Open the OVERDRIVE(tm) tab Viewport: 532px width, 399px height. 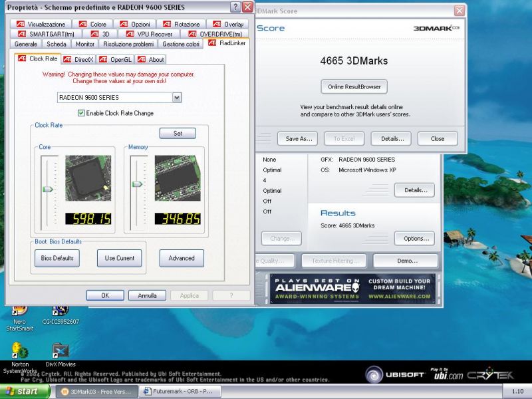[x=215, y=34]
